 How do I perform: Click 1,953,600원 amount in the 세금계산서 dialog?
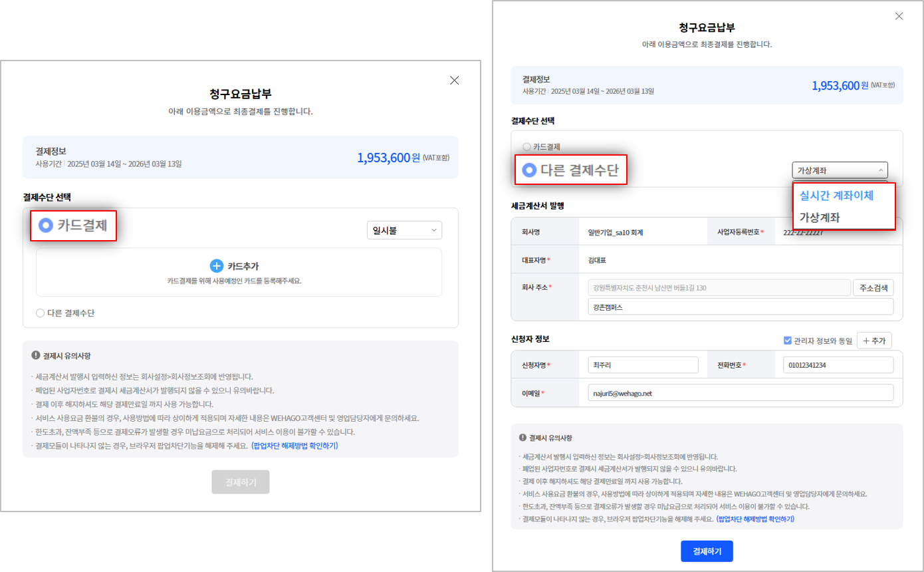[x=840, y=85]
